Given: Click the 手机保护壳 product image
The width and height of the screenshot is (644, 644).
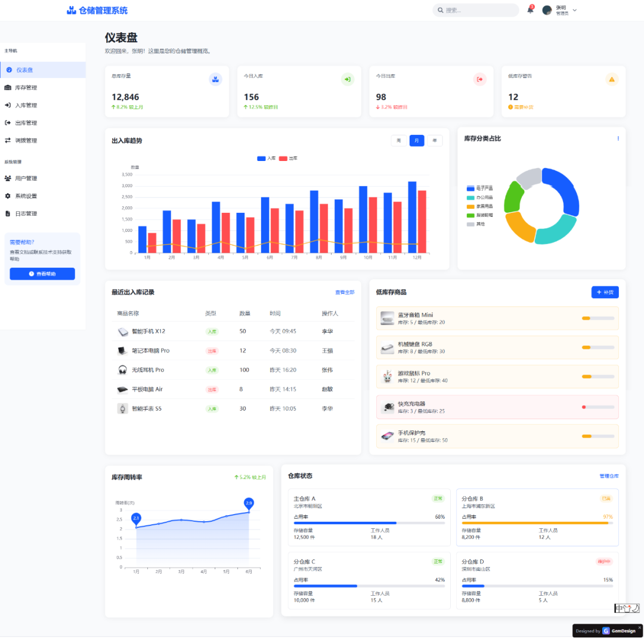Looking at the screenshot, I should point(388,436).
